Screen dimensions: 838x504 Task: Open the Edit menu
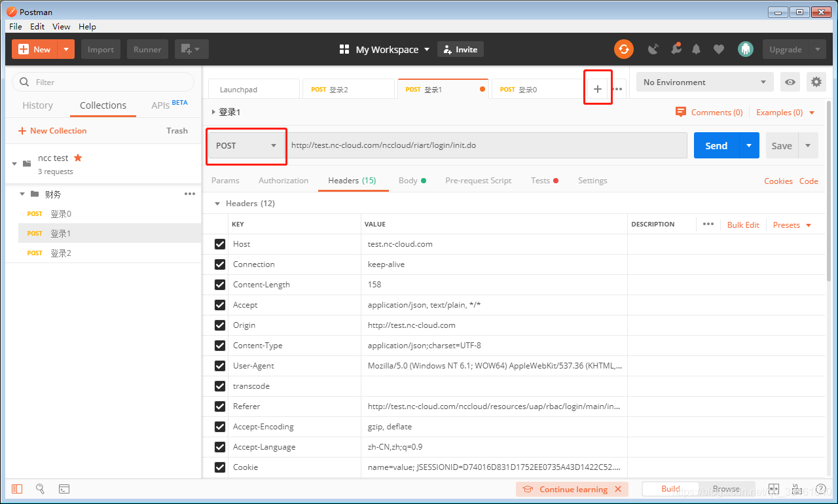[37, 26]
